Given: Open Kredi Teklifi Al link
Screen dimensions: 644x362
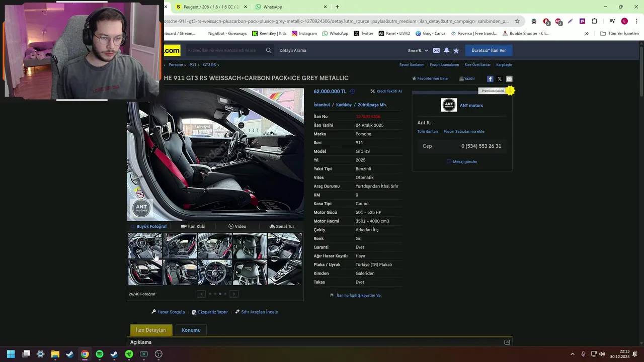Looking at the screenshot, I should click(x=386, y=92).
